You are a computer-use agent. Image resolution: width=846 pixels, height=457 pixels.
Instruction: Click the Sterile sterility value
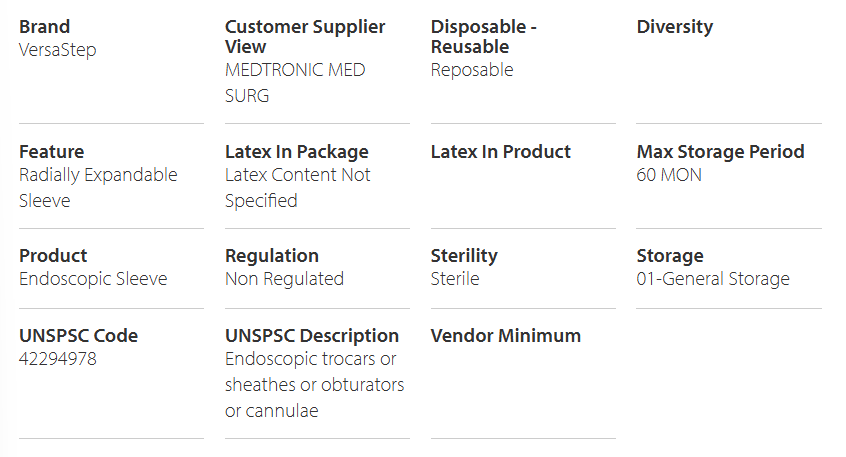455,279
